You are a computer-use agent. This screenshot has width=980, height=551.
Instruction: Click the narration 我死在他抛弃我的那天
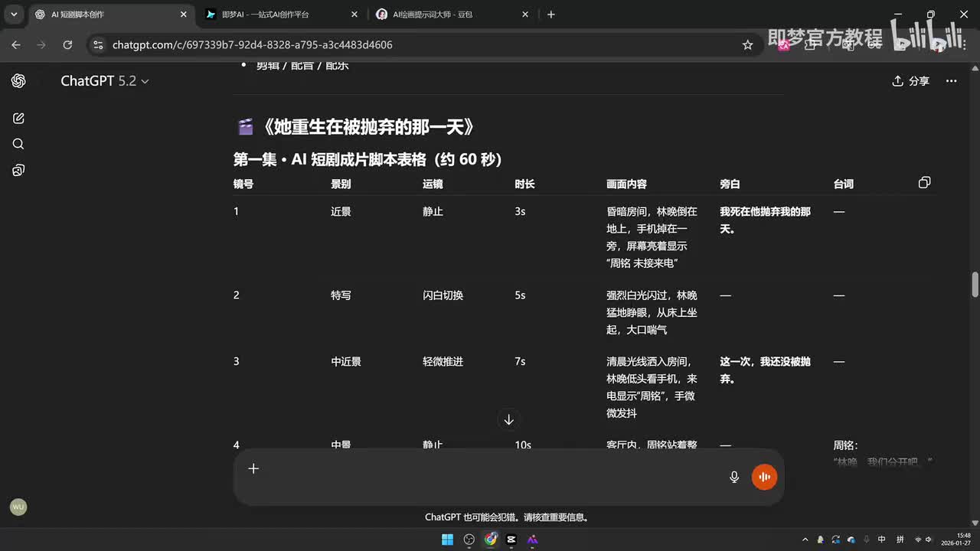765,220
